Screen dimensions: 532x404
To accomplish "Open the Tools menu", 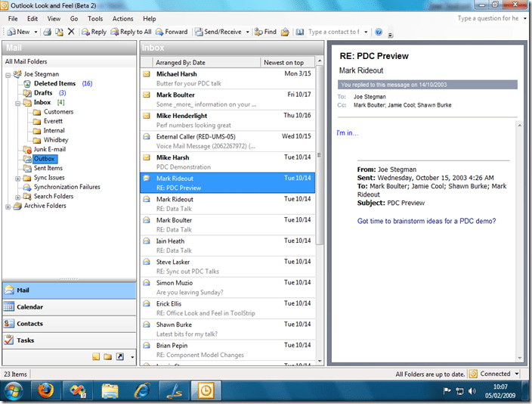I will click(95, 18).
